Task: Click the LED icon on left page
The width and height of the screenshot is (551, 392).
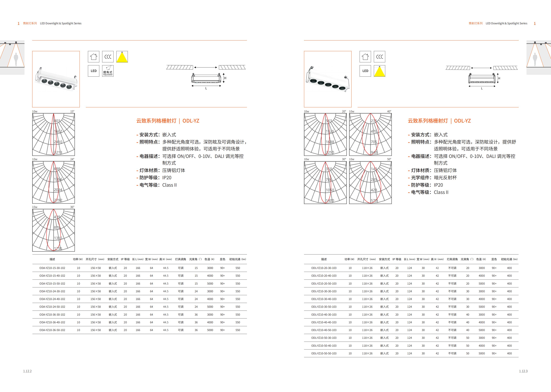Action: (93, 71)
